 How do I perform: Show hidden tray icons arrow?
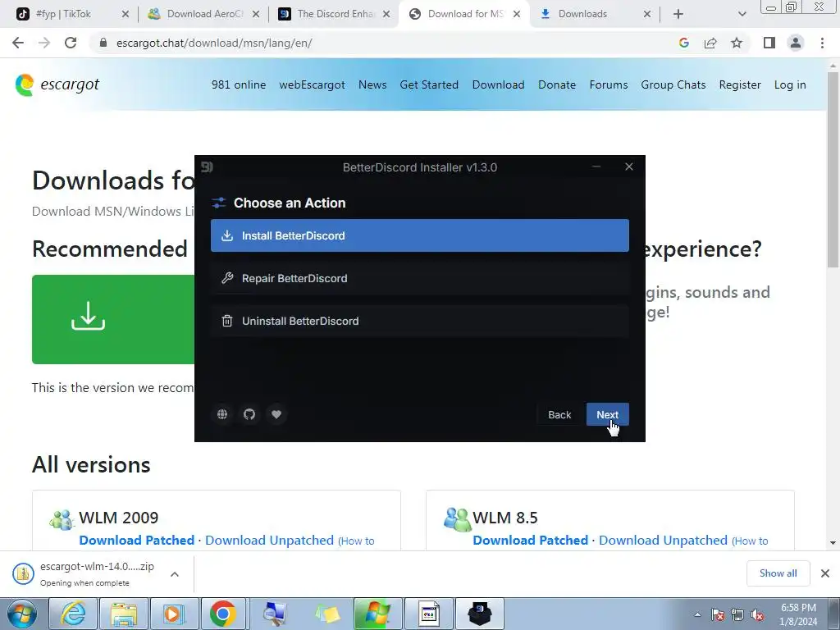tap(697, 614)
